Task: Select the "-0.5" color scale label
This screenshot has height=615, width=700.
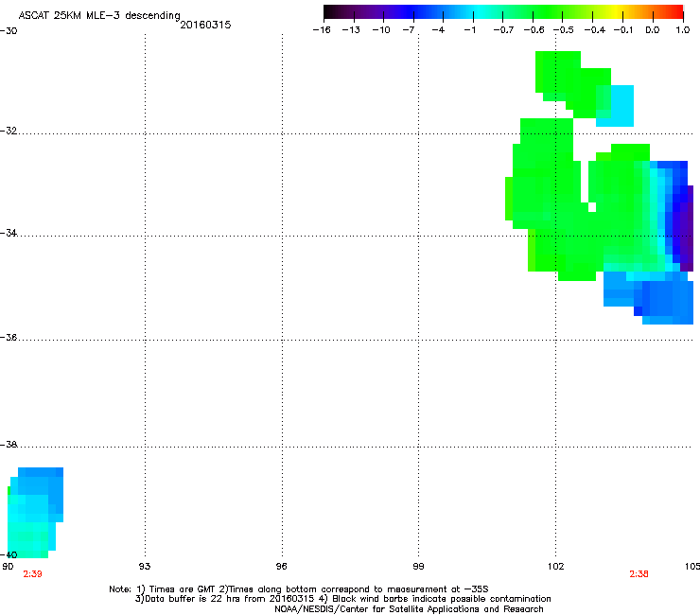Action: tap(564, 30)
